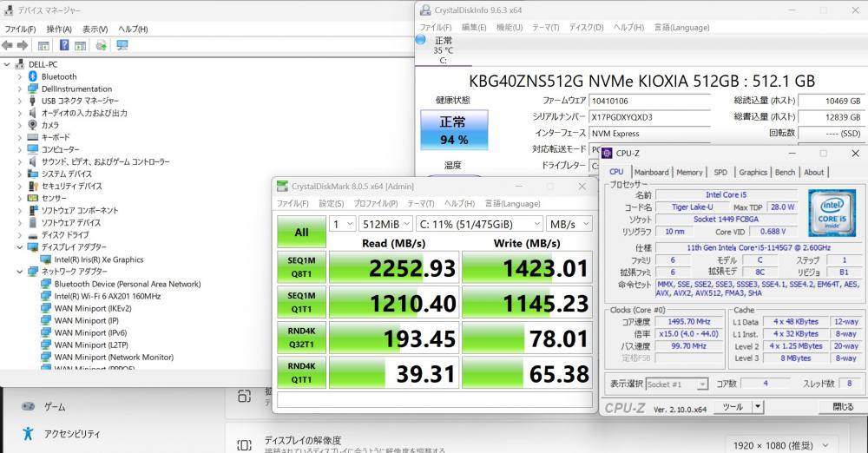Open 表示(V) menu in Device Manager

(x=95, y=29)
